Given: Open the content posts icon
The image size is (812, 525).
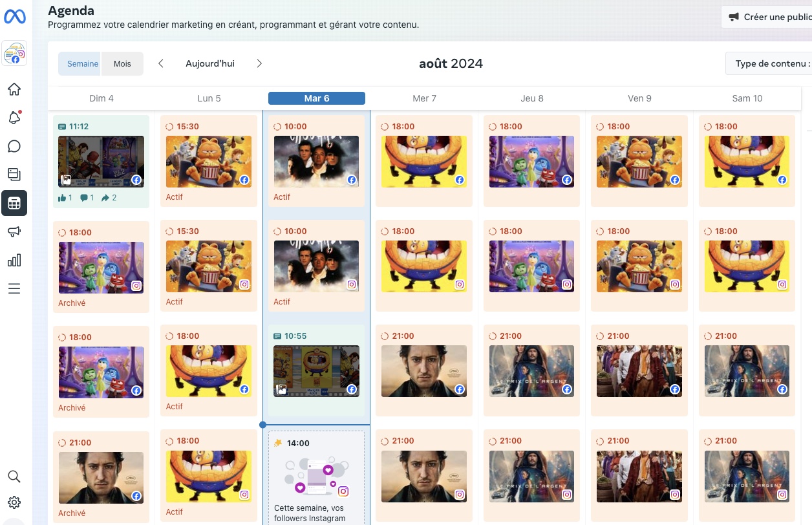Looking at the screenshot, I should pos(14,174).
